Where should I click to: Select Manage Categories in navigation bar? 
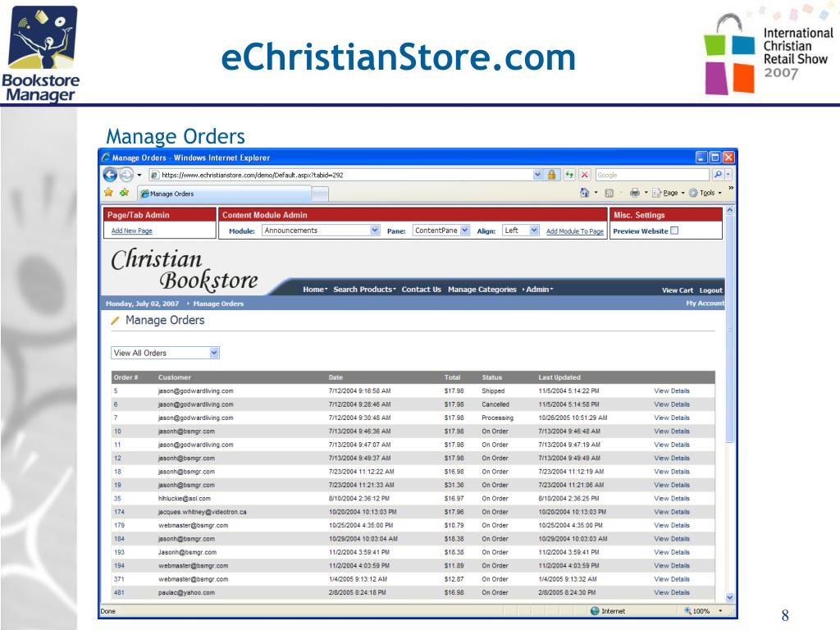[482, 290]
